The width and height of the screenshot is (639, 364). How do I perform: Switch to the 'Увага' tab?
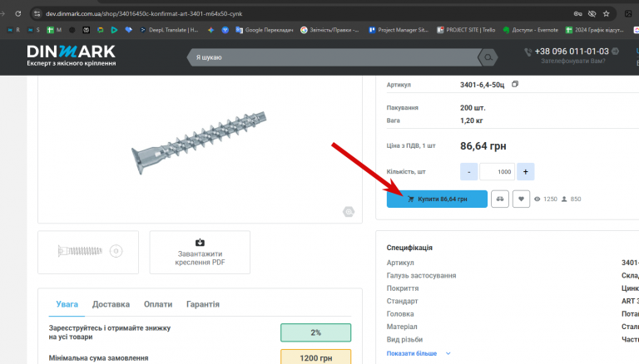click(67, 304)
